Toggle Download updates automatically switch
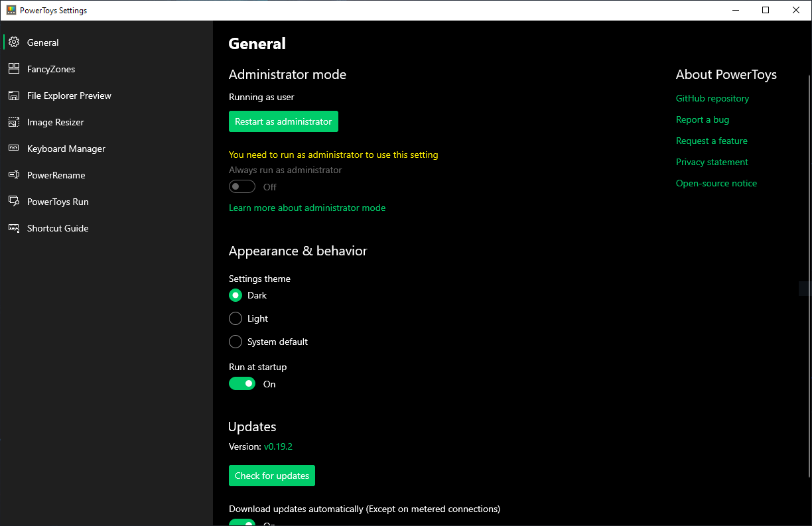812x526 pixels. tap(242, 523)
